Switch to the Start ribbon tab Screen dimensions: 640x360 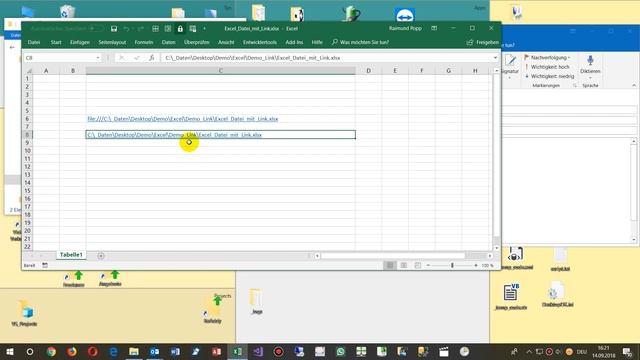[56, 42]
